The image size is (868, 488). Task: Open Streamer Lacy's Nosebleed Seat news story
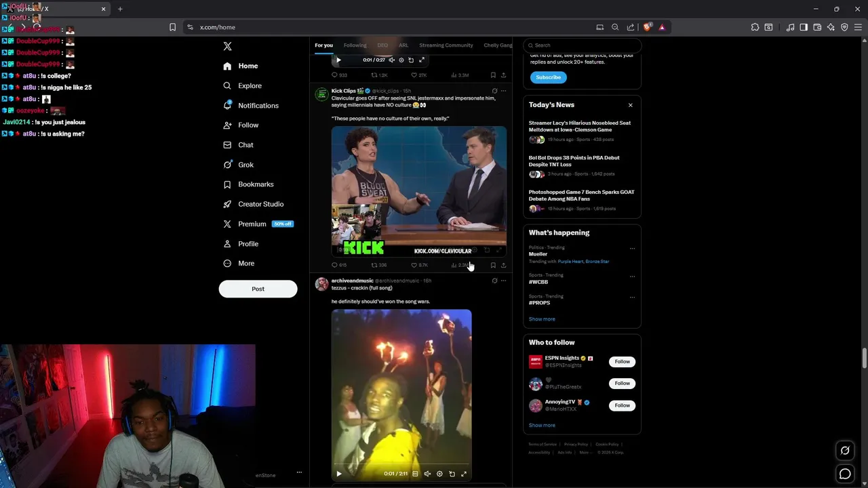click(x=581, y=132)
